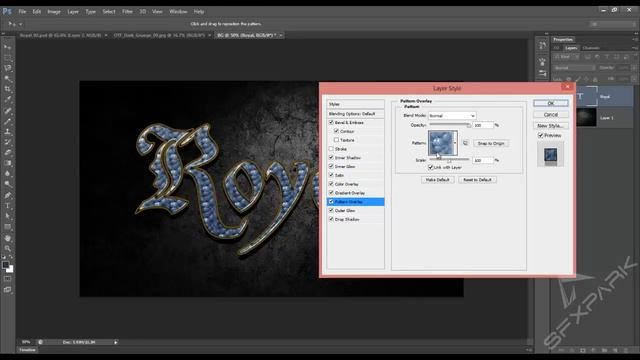Uncheck the Satin effect
640x360 pixels.
tap(331, 175)
